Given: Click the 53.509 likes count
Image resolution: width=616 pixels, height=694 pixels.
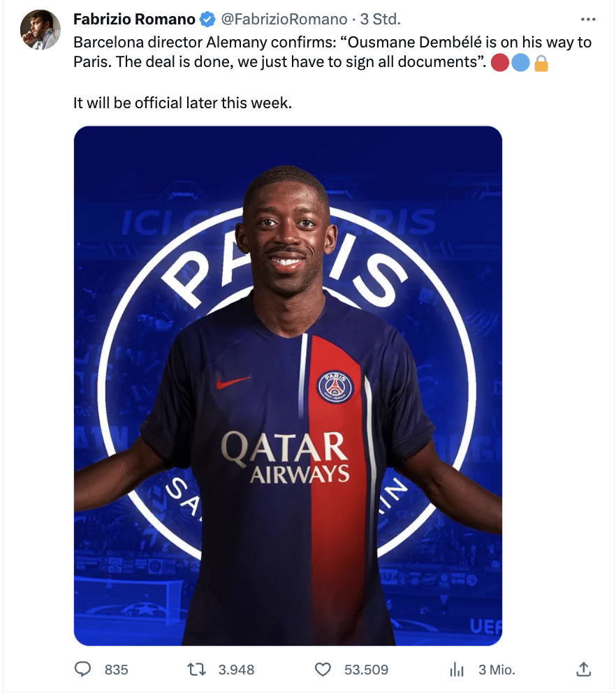Looking at the screenshot, I should pyautogui.click(x=366, y=670).
